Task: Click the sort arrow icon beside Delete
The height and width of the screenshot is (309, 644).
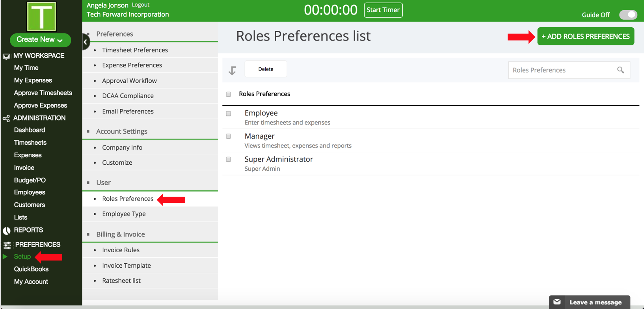Action: (x=233, y=70)
